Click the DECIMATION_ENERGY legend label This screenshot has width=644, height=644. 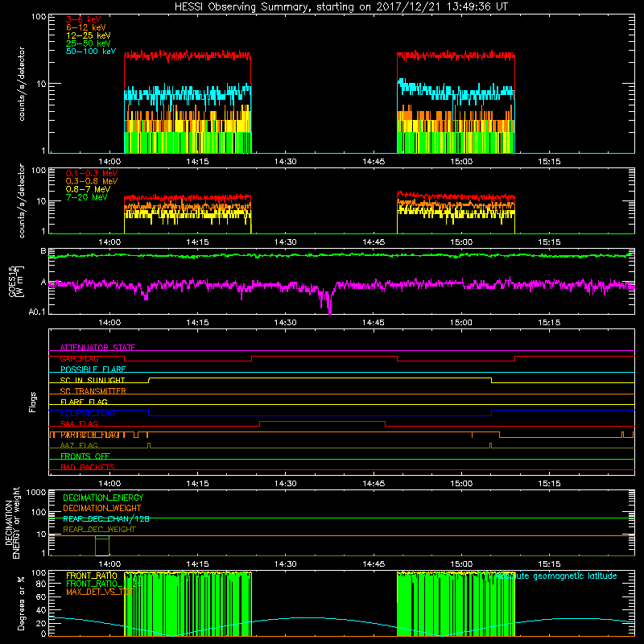[x=103, y=497]
